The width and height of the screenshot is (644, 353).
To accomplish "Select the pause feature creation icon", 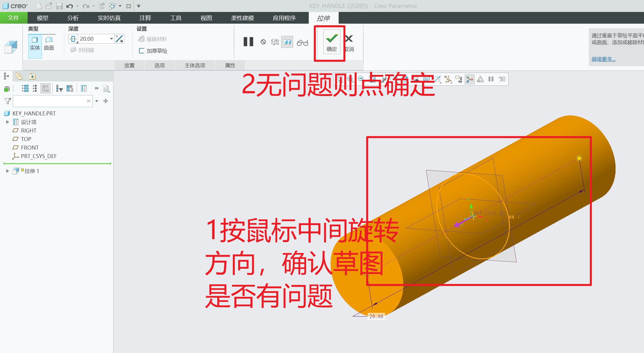I will click(248, 42).
